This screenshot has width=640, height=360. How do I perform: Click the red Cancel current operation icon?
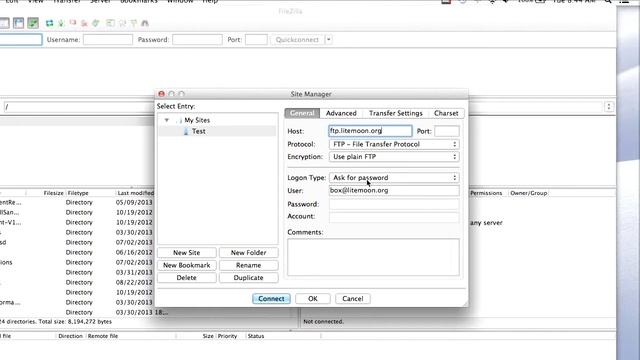(x=73, y=23)
